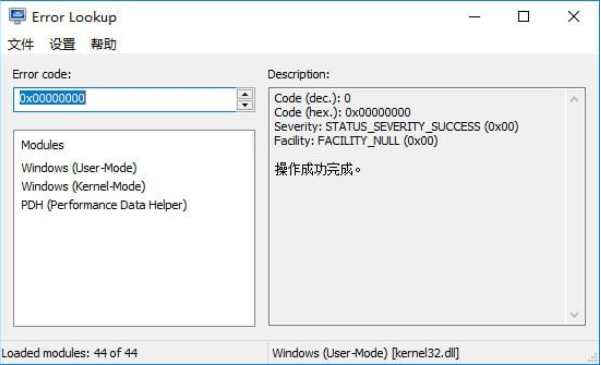
Task: Click the Error Lookup app icon in title bar
Action: (18, 16)
